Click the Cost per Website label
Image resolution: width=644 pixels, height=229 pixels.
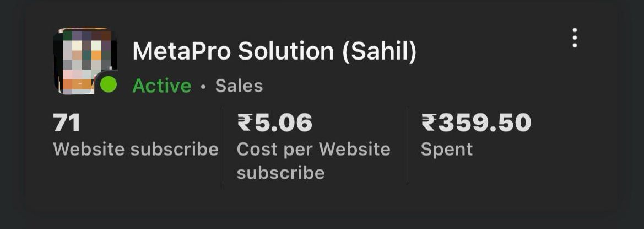click(313, 149)
